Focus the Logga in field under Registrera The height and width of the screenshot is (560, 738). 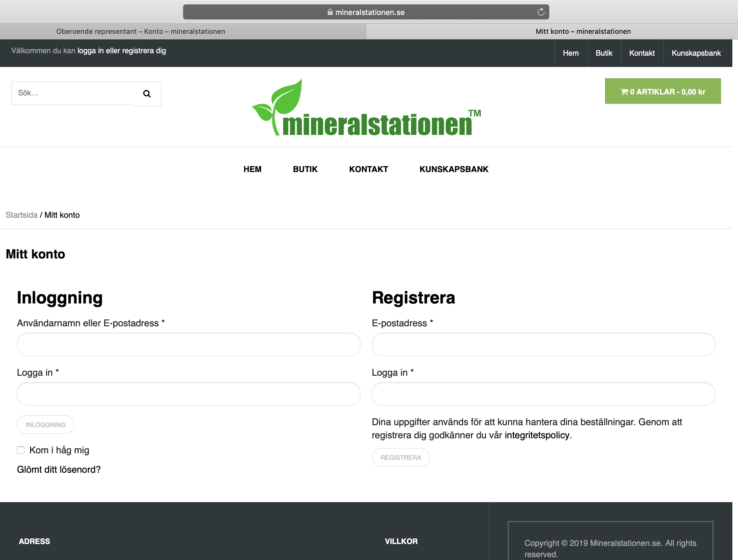[x=543, y=394]
